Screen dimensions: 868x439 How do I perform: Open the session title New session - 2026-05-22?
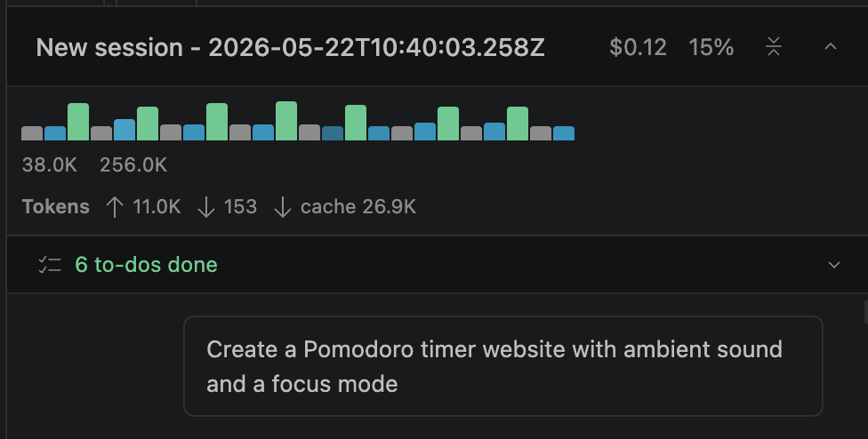coord(290,48)
